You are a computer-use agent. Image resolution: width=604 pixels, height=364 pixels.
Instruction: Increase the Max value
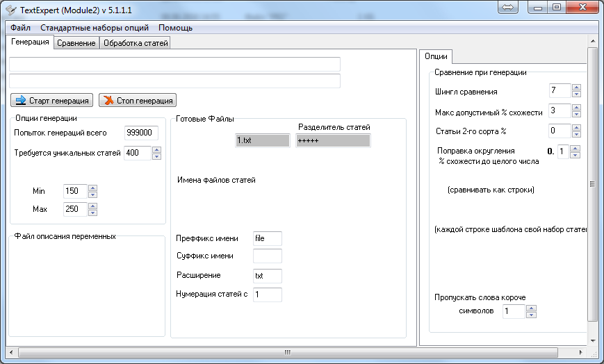93,206
